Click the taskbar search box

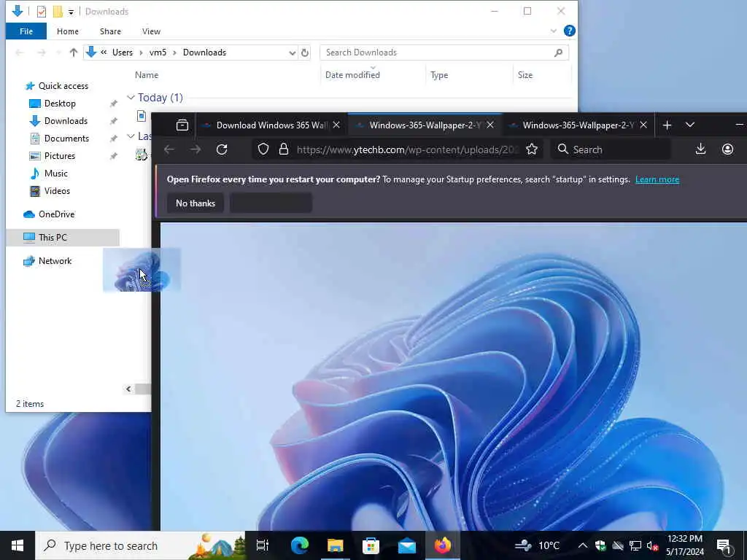pyautogui.click(x=140, y=545)
